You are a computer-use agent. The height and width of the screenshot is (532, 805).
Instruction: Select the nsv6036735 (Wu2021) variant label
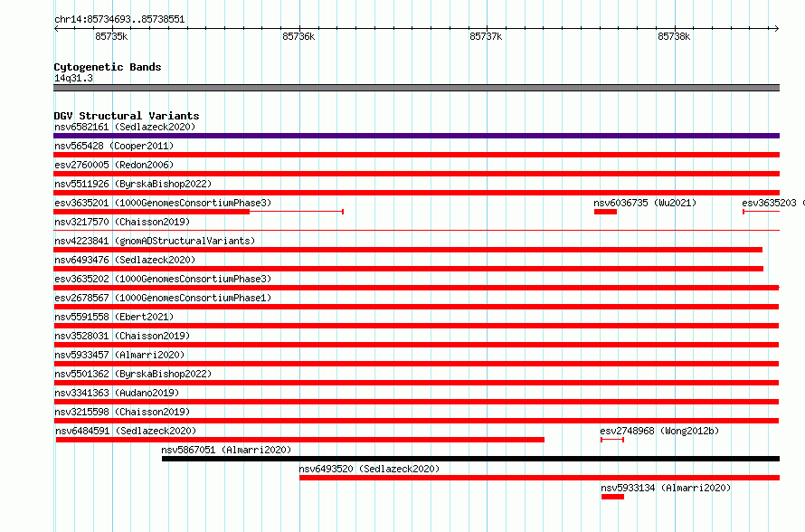point(645,203)
